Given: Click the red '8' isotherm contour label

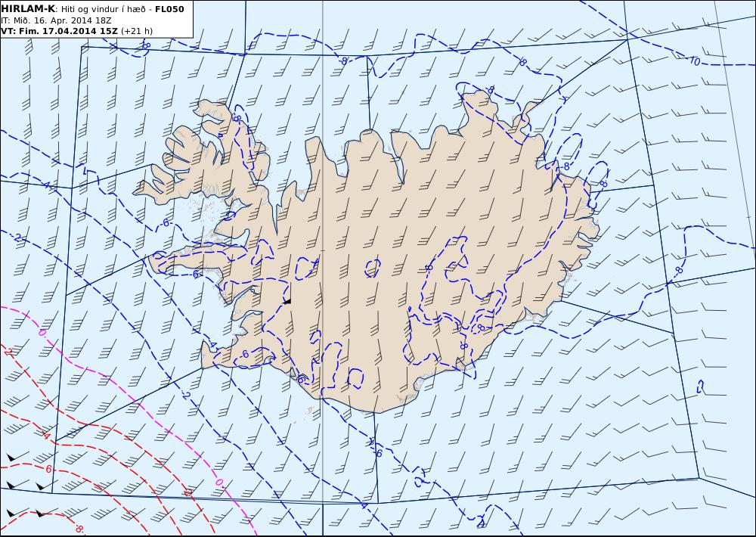Looking at the screenshot, I should coord(78,529).
